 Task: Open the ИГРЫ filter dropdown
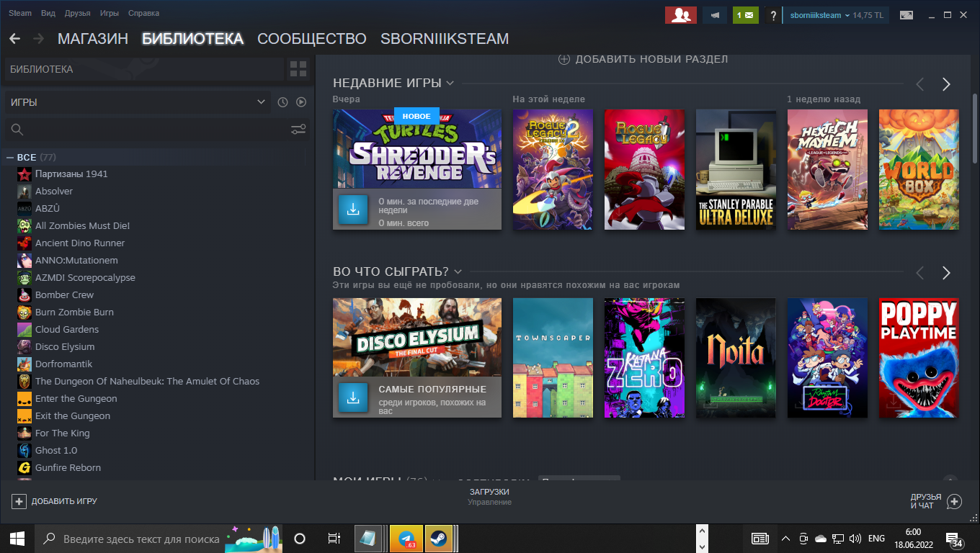[137, 102]
